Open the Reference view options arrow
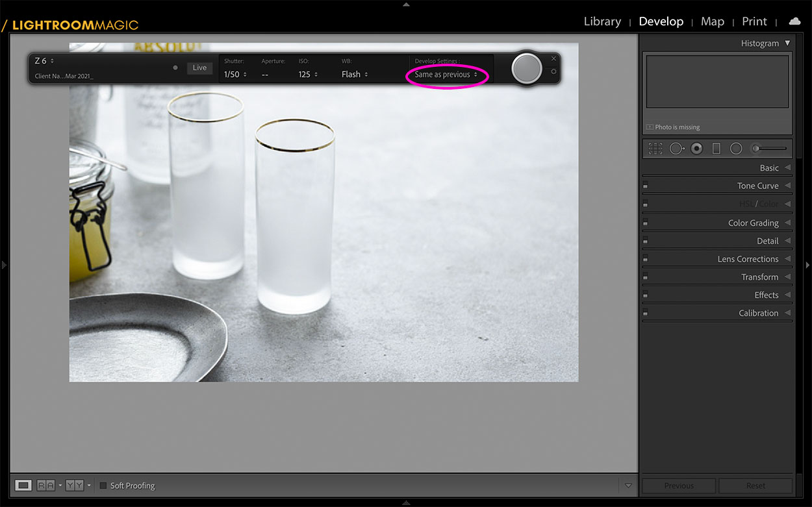The image size is (812, 507). click(x=60, y=486)
